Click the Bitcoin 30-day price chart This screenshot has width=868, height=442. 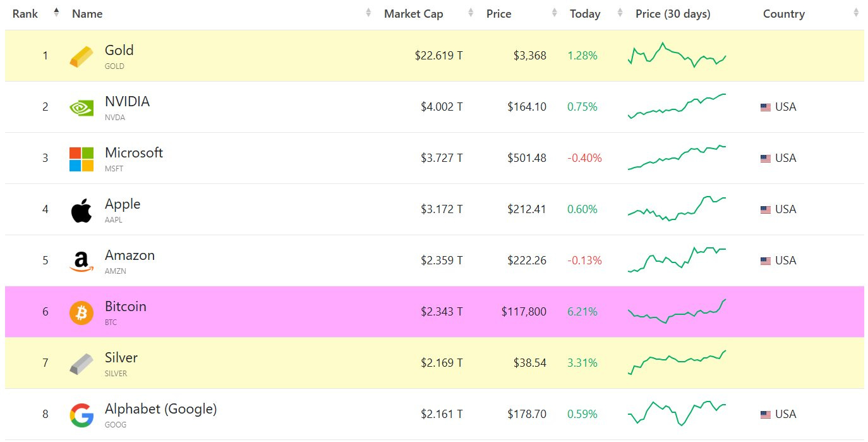pyautogui.click(x=677, y=311)
